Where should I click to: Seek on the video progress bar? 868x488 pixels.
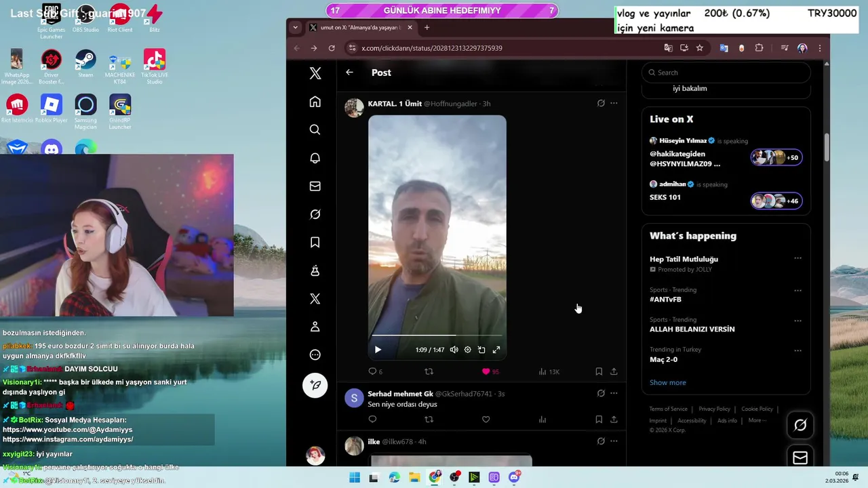point(437,335)
